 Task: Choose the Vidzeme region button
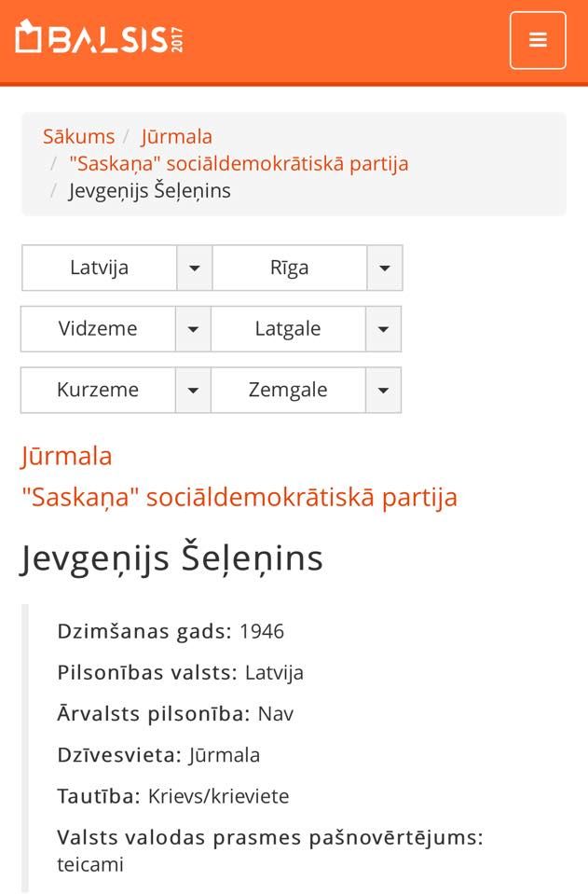tap(98, 329)
